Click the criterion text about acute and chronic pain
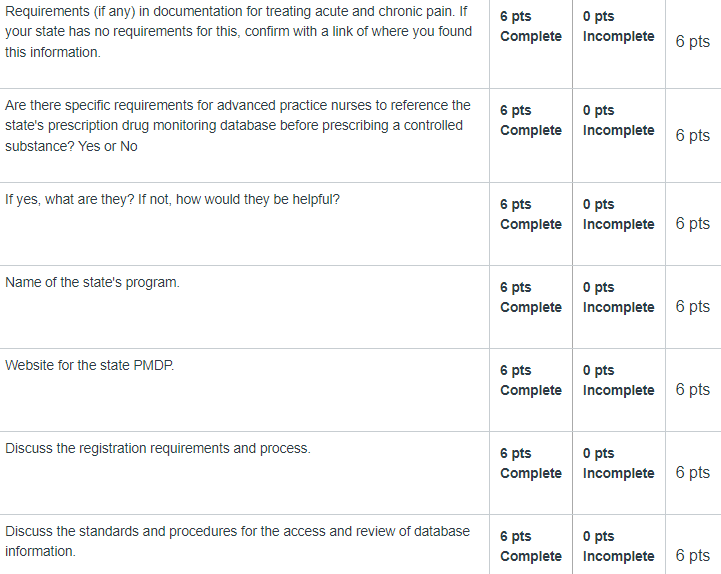Screen dimensions: 721x574 [x=238, y=32]
